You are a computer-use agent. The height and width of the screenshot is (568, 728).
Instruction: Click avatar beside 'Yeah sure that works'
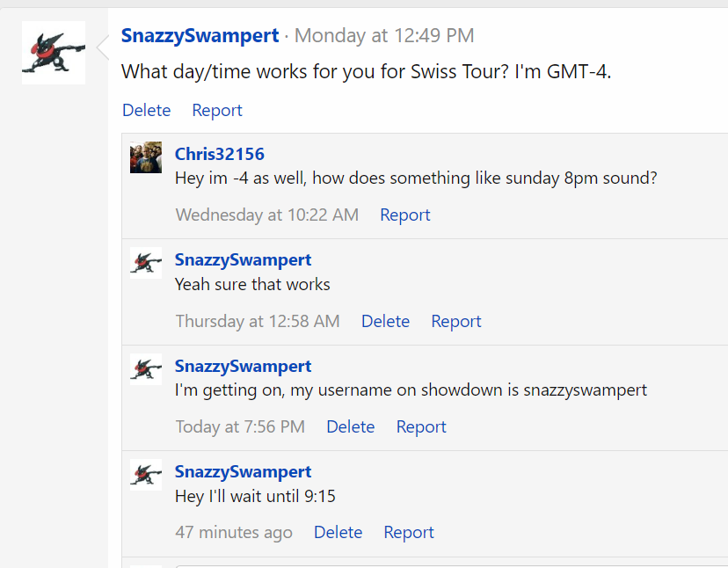tap(146, 263)
